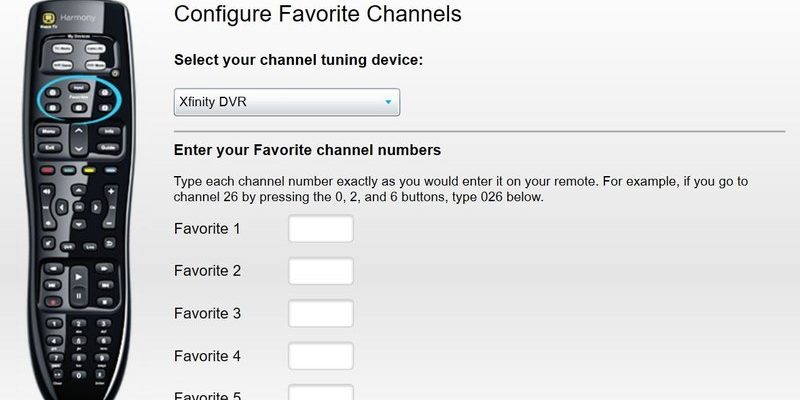Click the Input button inside blue oval
Screen dimensions: 800x400
pyautogui.click(x=79, y=87)
